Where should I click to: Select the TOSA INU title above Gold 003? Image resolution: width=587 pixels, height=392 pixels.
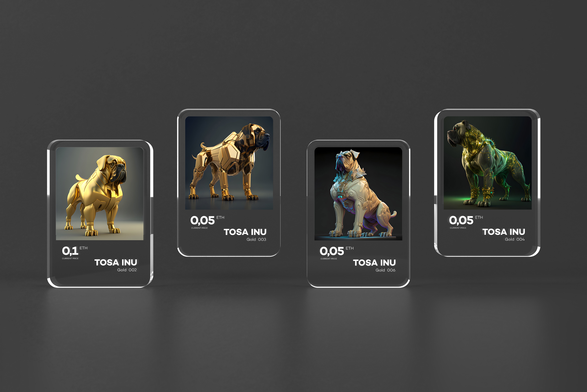245,232
